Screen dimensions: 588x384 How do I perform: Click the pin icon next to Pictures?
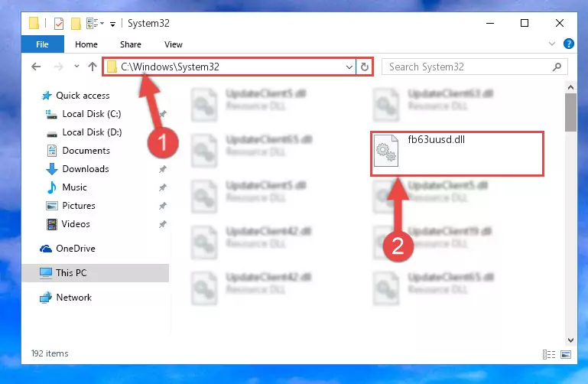162,206
